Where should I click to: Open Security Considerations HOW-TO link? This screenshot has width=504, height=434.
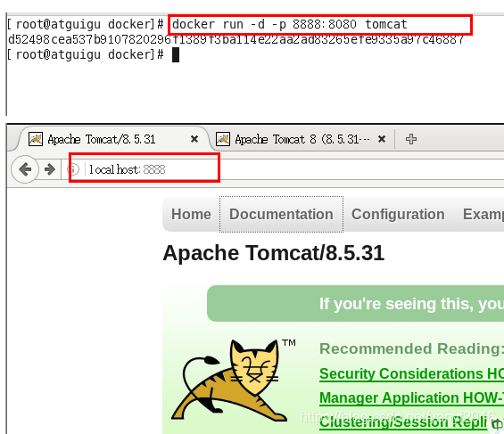click(411, 373)
